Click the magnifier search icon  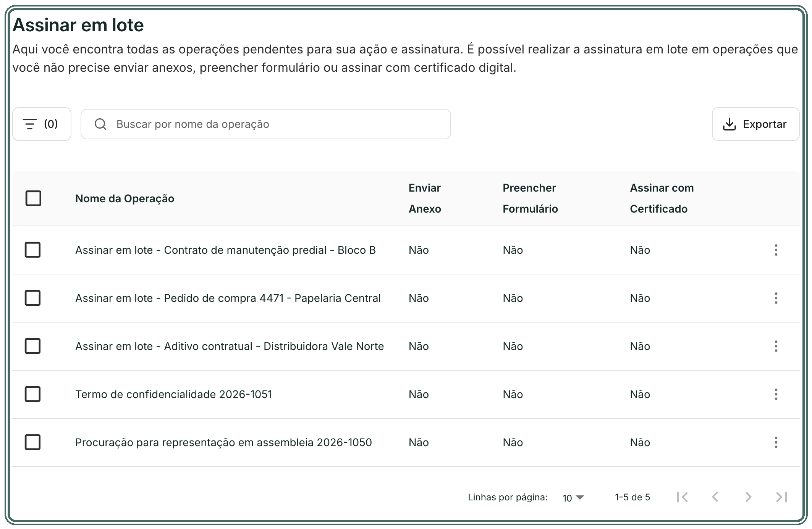(100, 124)
